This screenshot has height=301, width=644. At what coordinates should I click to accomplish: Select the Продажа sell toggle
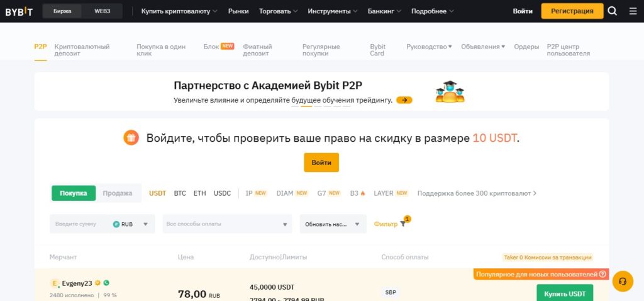point(118,193)
